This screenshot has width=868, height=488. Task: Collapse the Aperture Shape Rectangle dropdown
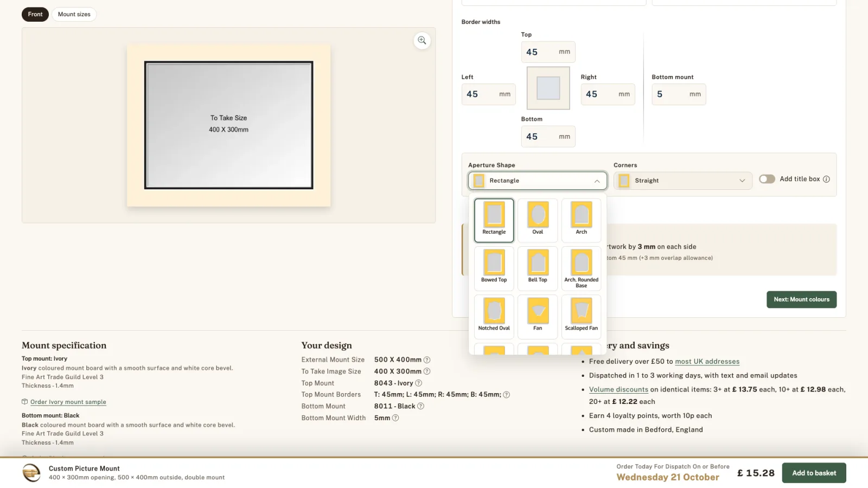[x=538, y=181]
